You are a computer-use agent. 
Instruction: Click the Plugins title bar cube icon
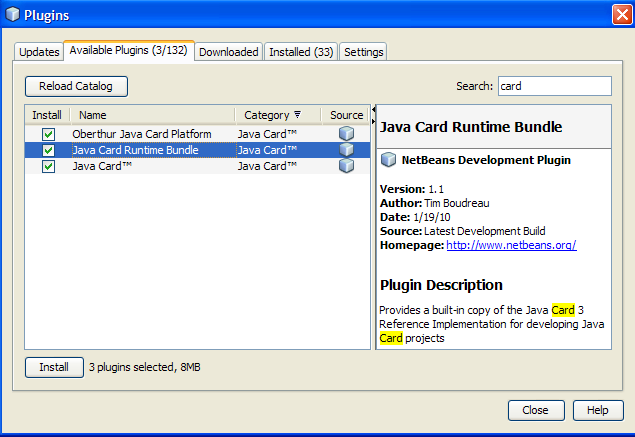[x=12, y=14]
